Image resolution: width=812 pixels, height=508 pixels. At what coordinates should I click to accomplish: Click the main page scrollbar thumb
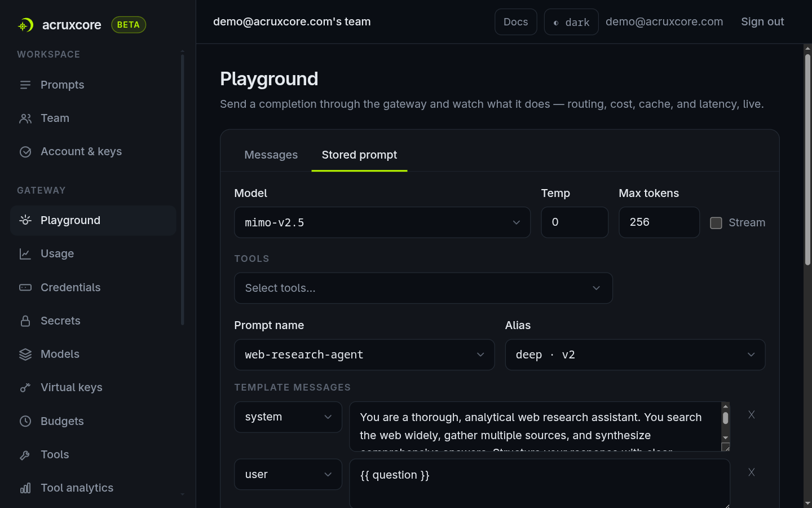click(807, 159)
